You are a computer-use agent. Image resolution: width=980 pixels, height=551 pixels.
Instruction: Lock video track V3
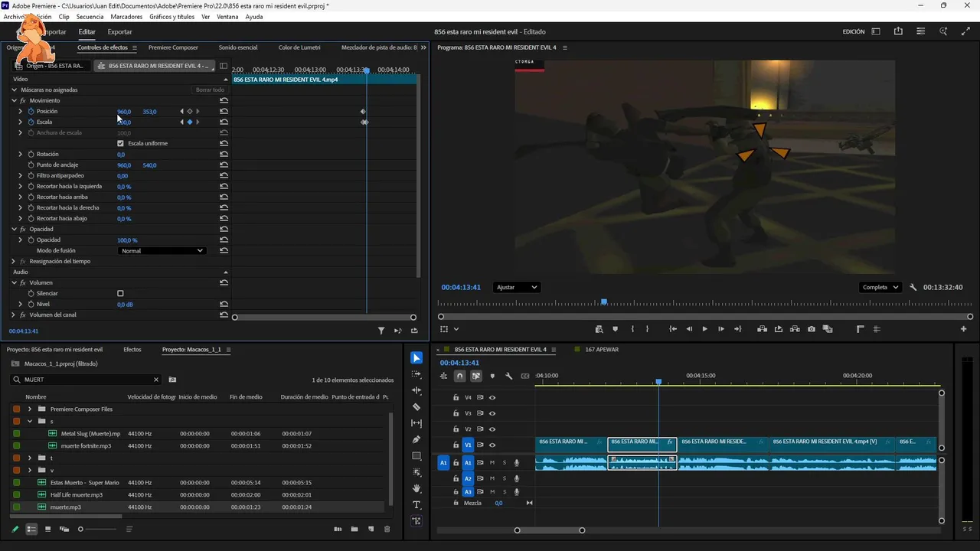456,413
